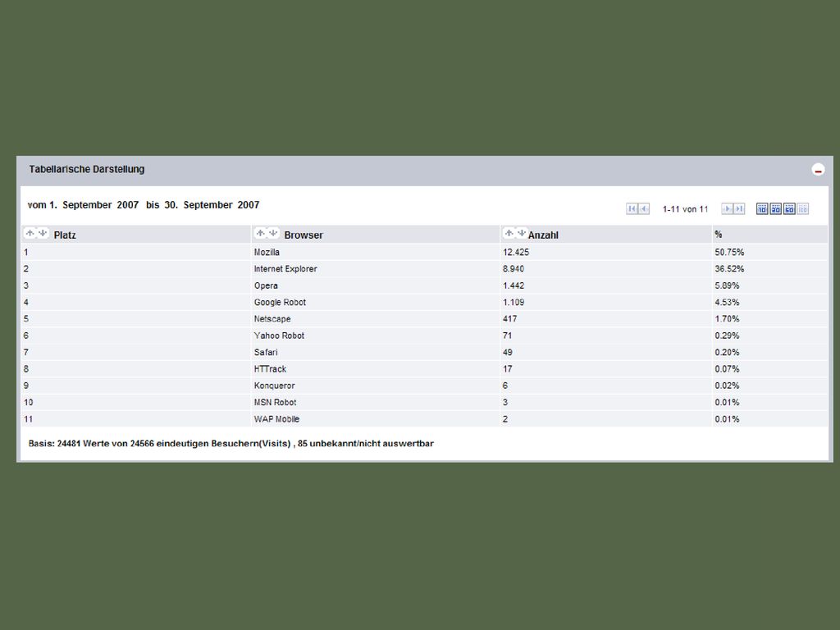Viewport: 840px width, 630px height.
Task: Click the percentage 0.07%
Action: coord(727,368)
